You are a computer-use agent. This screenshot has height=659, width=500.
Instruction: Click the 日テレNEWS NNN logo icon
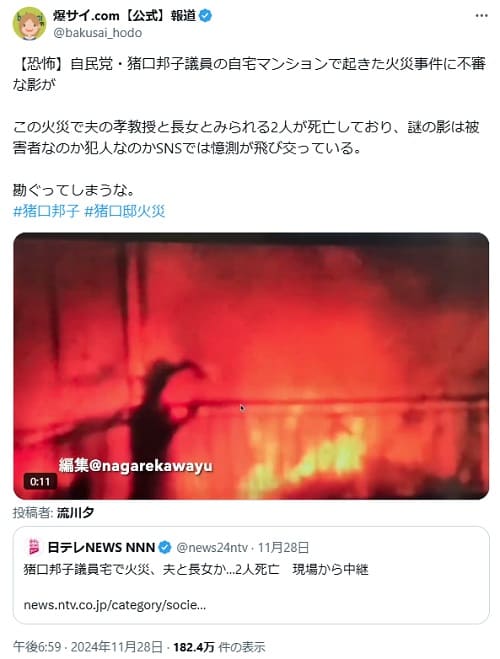pos(33,547)
